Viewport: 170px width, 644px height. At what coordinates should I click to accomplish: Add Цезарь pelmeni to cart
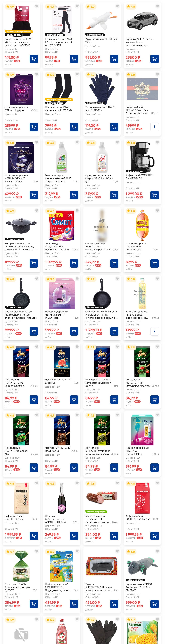pos(34,604)
